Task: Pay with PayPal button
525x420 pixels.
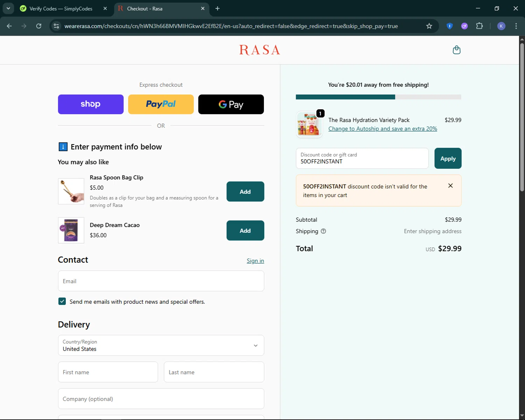Action: pyautogui.click(x=161, y=104)
